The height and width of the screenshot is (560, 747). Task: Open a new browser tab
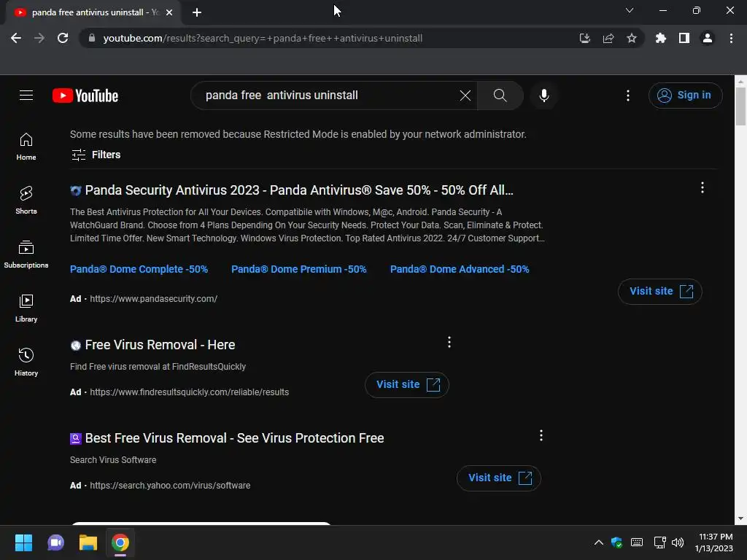(197, 12)
